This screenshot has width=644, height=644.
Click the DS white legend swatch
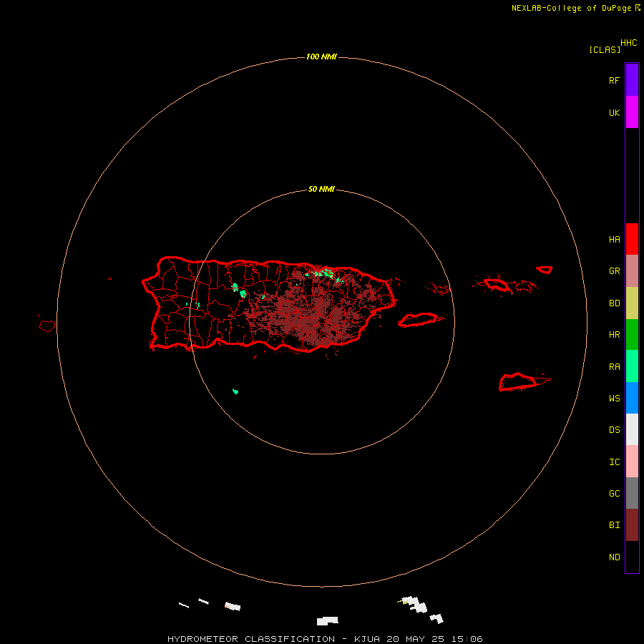click(632, 429)
